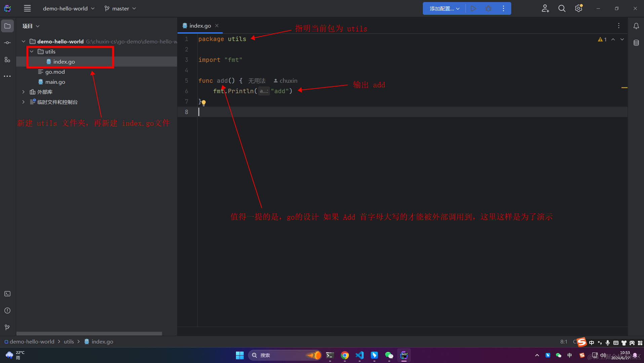Viewport: 644px width, 363px height.
Task: Open the Git tool window
Action: (7, 327)
